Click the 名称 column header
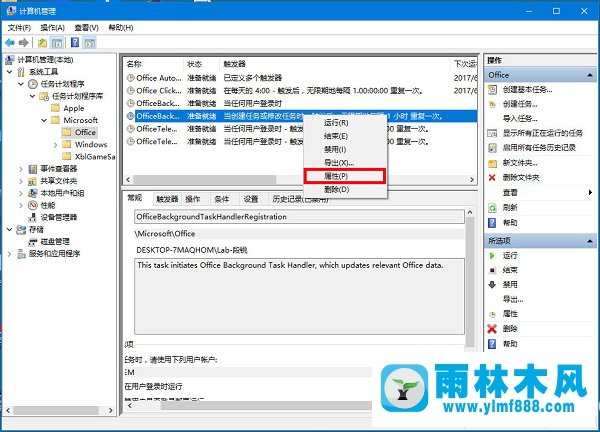This screenshot has width=600, height=432. [154, 64]
